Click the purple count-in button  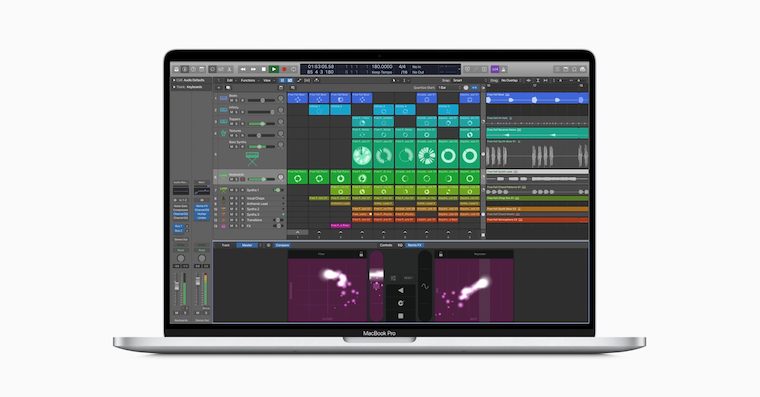[x=495, y=69]
